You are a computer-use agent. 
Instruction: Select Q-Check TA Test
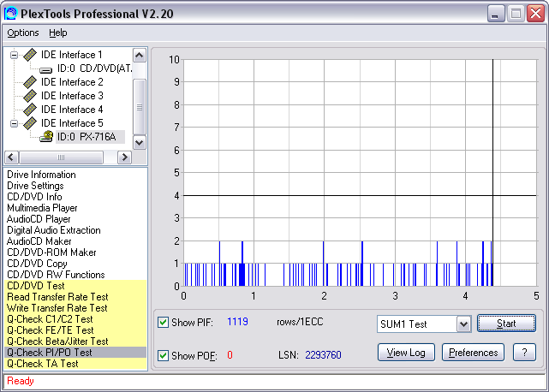click(75, 364)
